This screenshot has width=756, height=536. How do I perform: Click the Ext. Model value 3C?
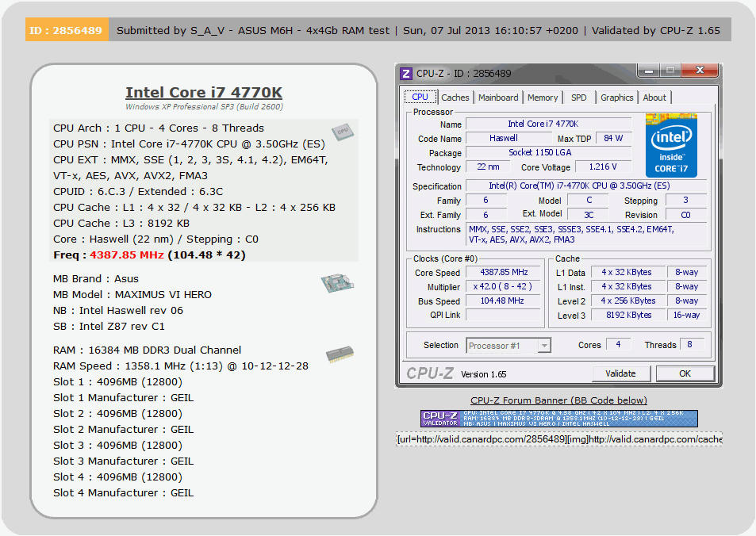coord(589,215)
